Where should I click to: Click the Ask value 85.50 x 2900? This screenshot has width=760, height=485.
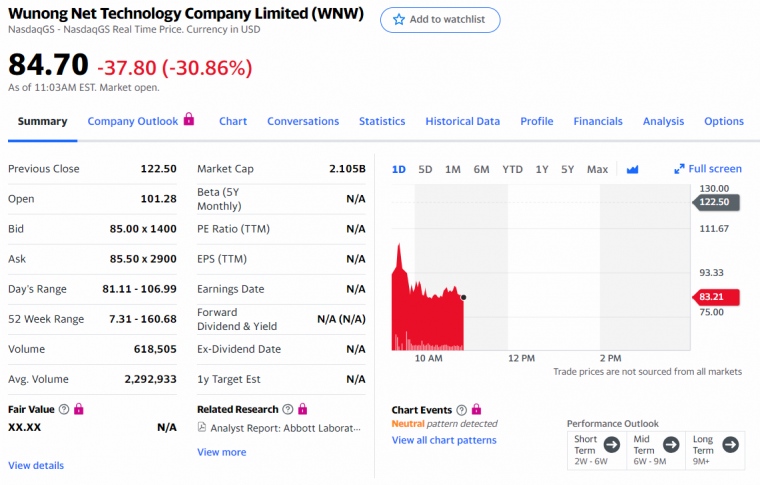tap(143, 259)
